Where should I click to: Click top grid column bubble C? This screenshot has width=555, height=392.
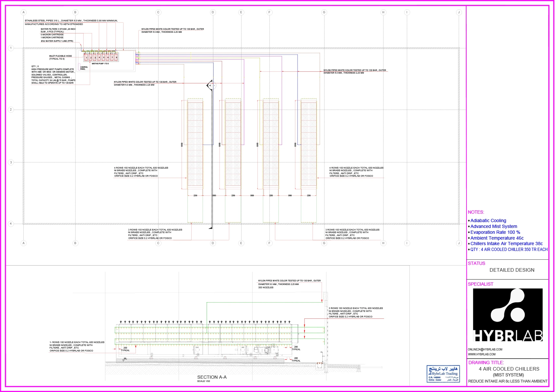[x=158, y=12]
